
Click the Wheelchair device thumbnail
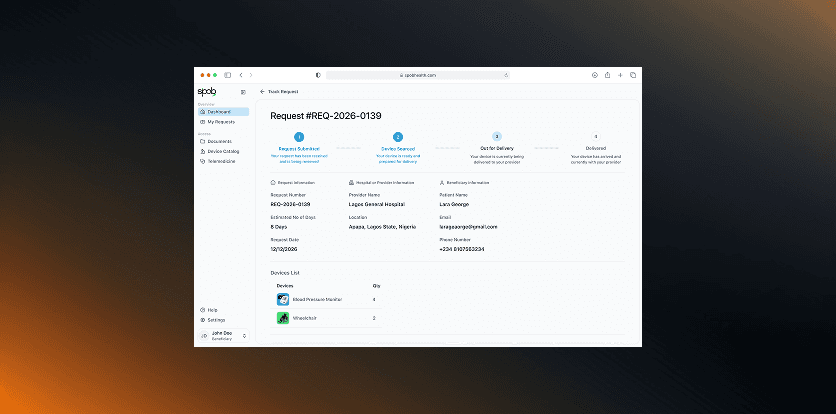(283, 318)
